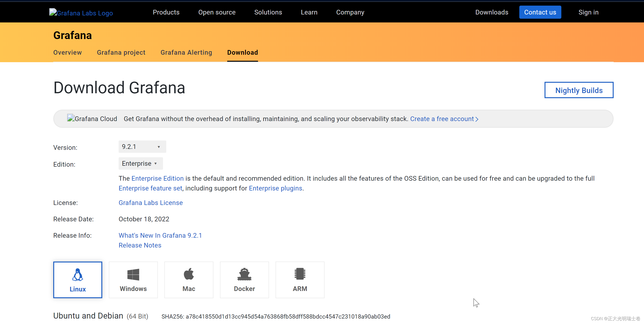Screen dimensions: 644x323
Task: Switch to the Grafana Alerting tab
Action: tap(186, 53)
